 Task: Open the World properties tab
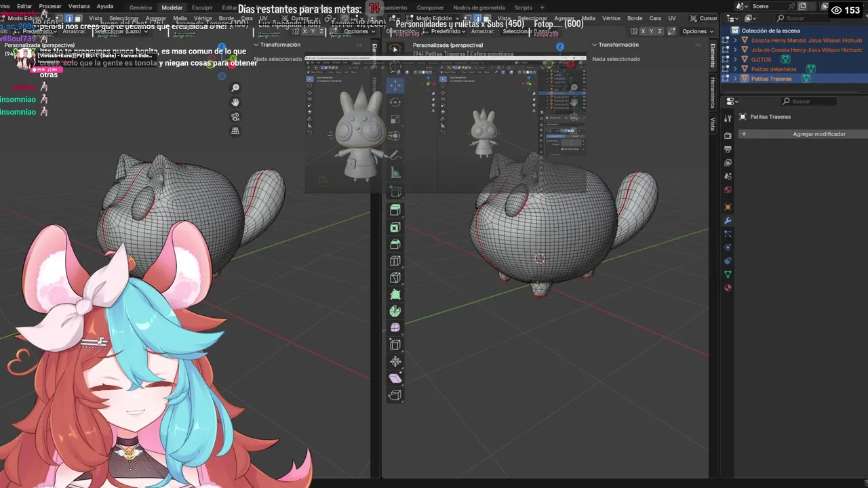click(x=728, y=190)
